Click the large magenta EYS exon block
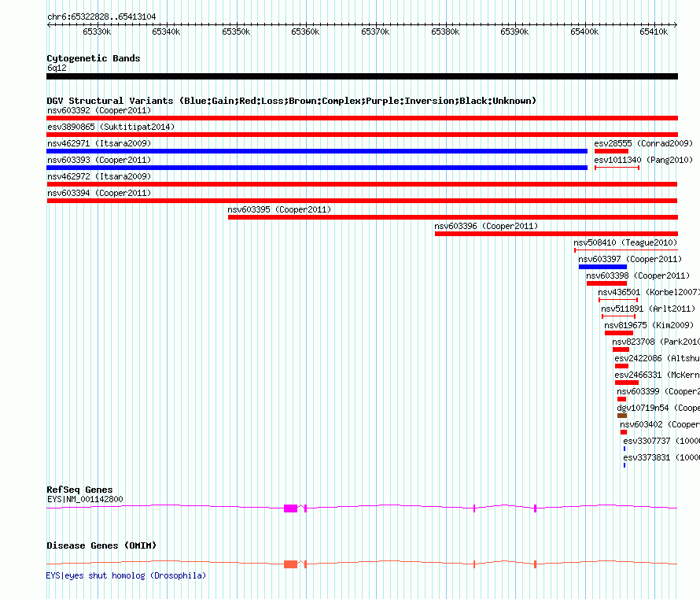Viewport: 700px width, 599px height. tap(291, 508)
